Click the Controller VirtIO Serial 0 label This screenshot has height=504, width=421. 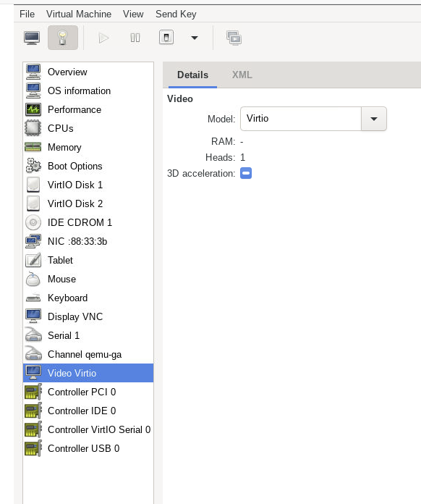[99, 429]
